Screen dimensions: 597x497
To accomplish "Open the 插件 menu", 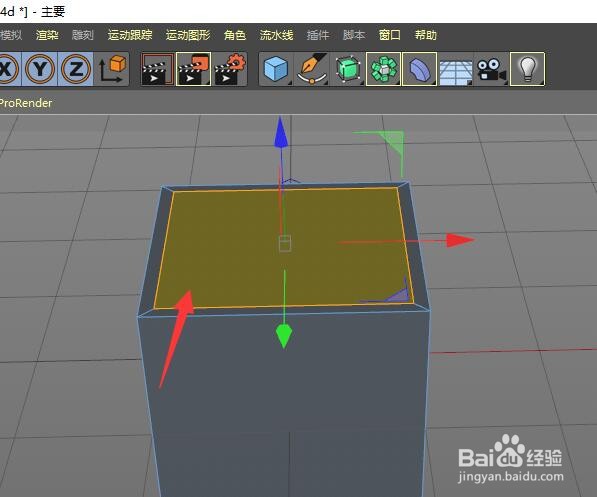I will (318, 35).
